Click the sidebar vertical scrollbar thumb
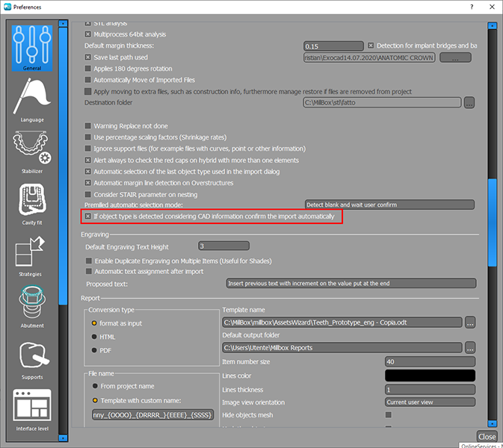This screenshot has height=448, width=503. [x=64, y=166]
